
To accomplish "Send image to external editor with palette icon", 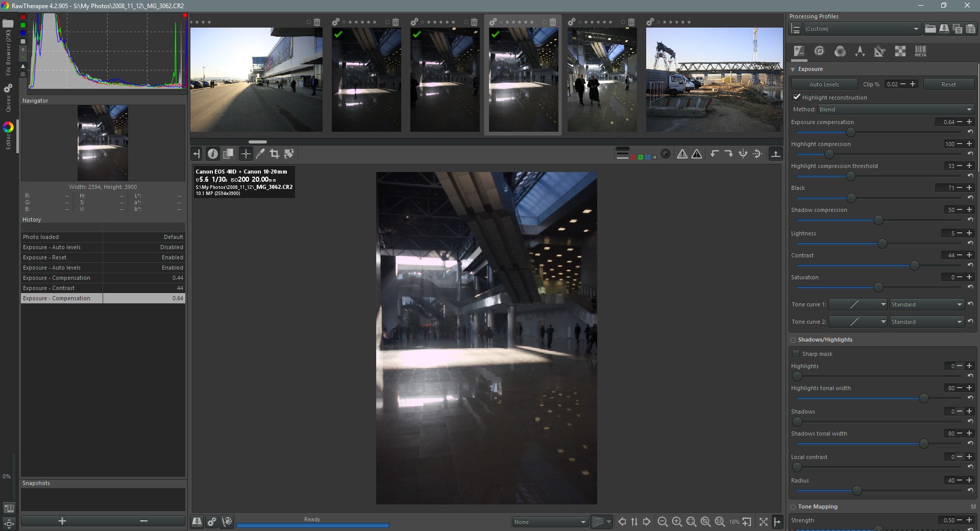I will pyautogui.click(x=227, y=521).
